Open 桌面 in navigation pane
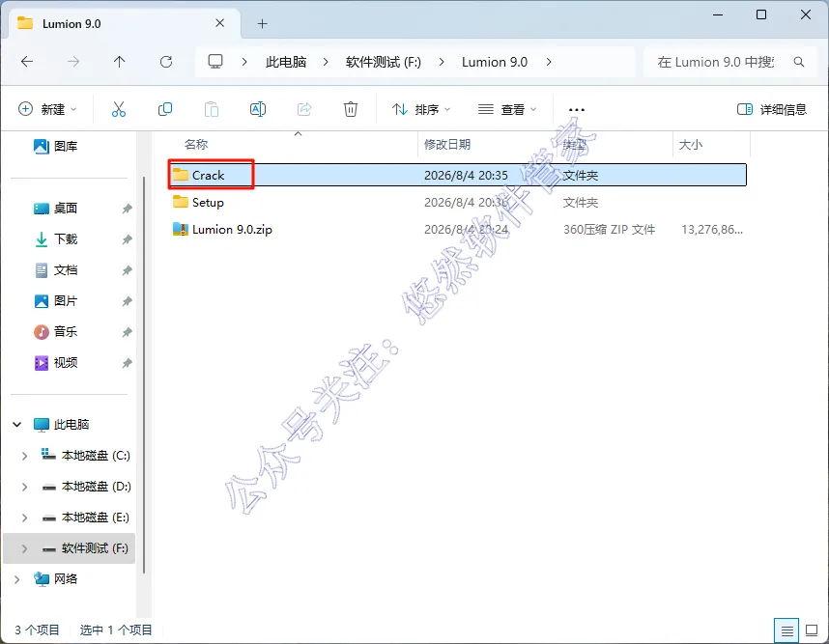 [x=66, y=209]
